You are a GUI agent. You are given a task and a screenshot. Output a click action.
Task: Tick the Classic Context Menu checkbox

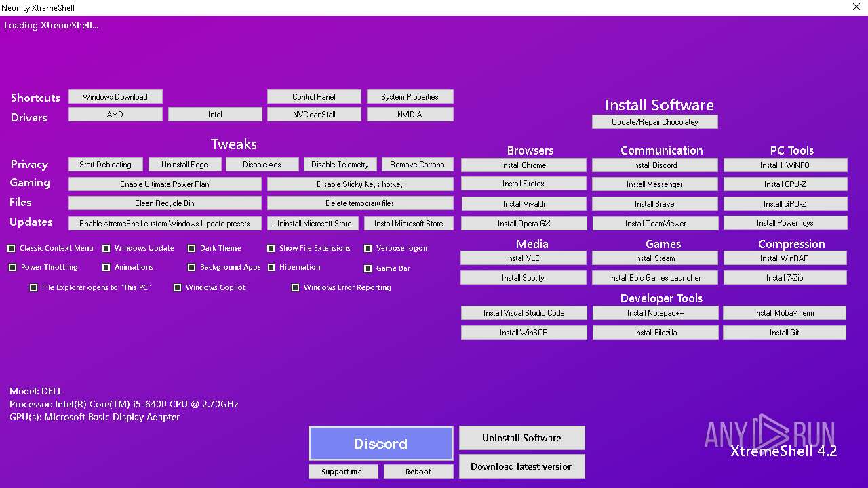(12, 249)
